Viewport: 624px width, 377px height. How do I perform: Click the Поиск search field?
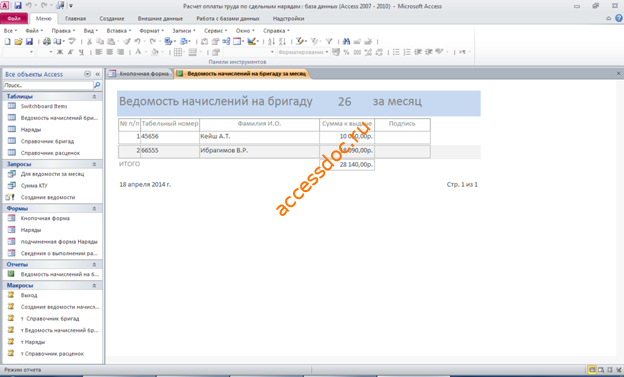pyautogui.click(x=48, y=85)
